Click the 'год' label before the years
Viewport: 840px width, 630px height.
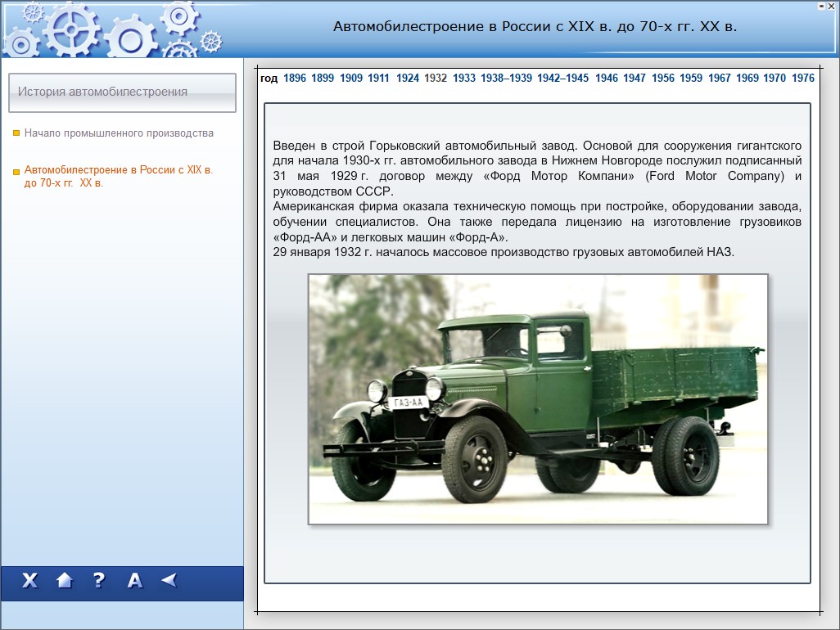point(269,79)
